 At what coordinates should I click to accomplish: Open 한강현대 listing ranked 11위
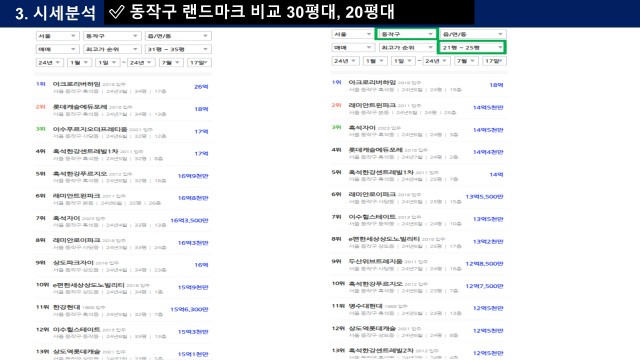click(67, 307)
